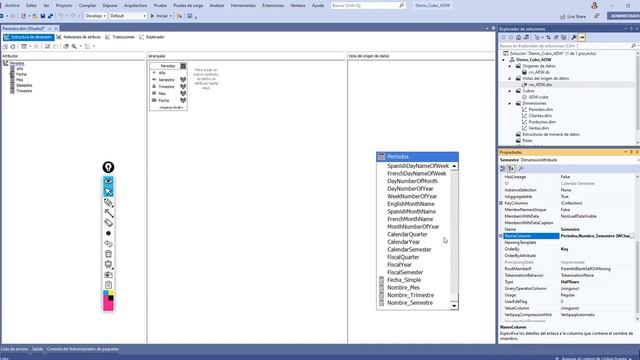
Task: Click the trash can icon on the annotation toolbar
Action: (108, 254)
